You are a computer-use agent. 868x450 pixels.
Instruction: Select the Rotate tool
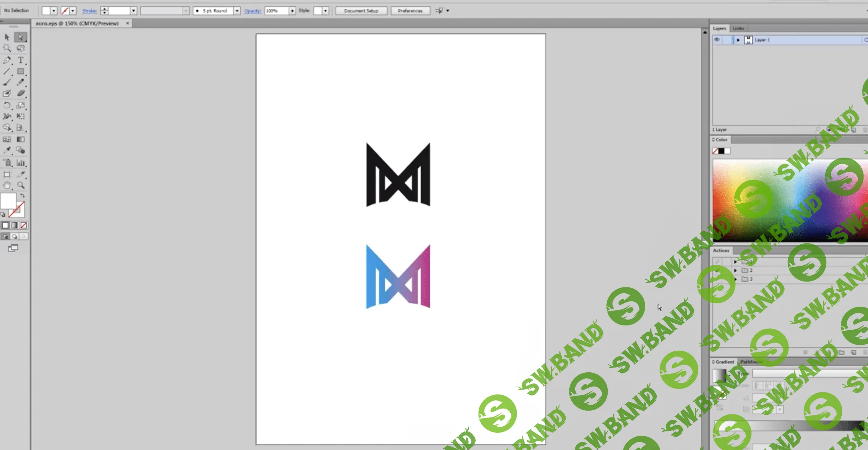(x=7, y=105)
